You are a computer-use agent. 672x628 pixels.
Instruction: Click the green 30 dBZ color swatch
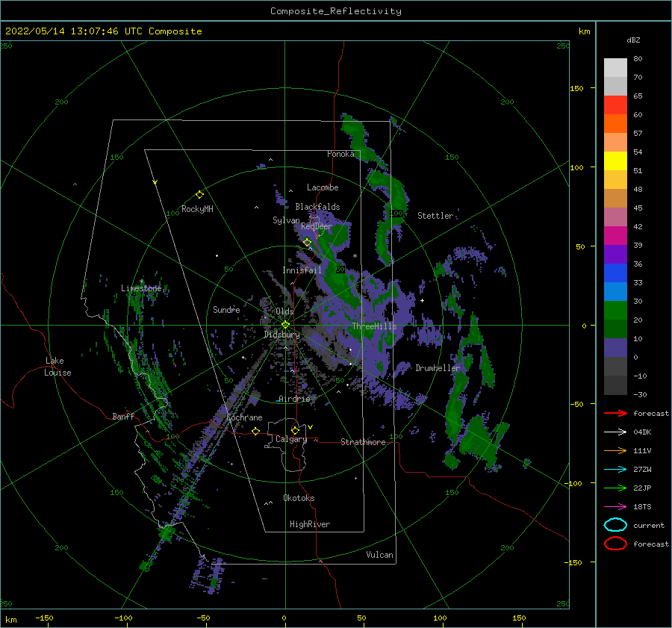[615, 310]
